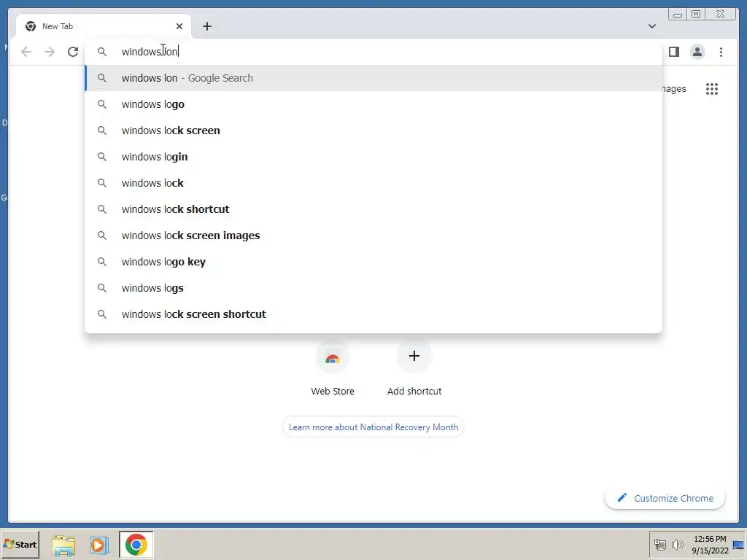Reload the page with refresh icon
The height and width of the screenshot is (560, 747).
73,52
